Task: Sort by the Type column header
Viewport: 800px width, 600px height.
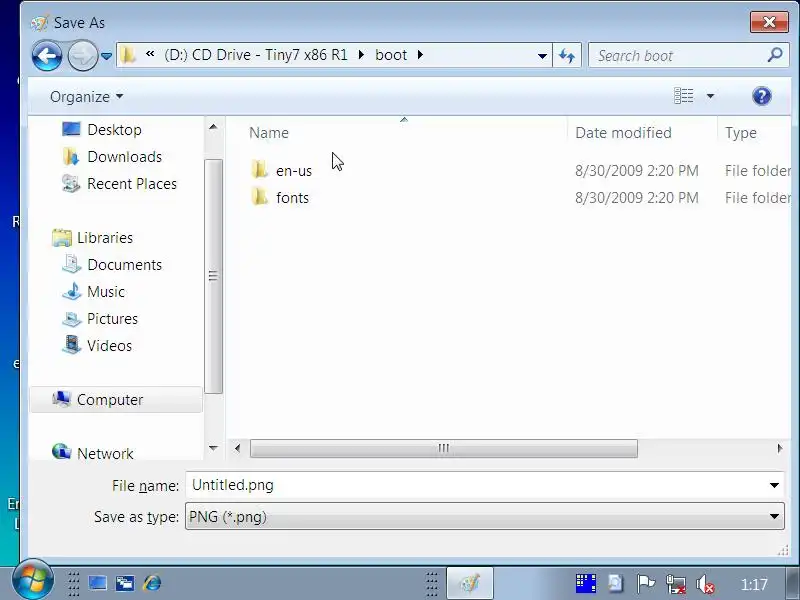Action: (741, 133)
